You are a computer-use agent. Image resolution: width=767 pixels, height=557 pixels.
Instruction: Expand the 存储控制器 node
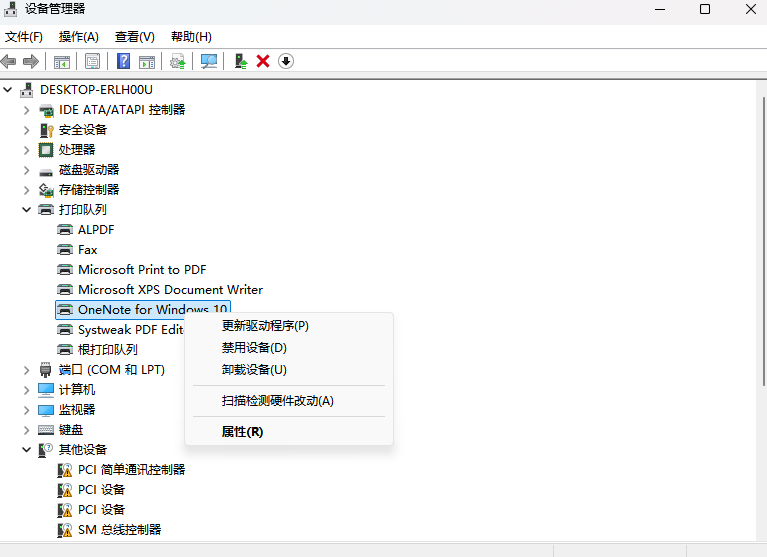point(26,190)
